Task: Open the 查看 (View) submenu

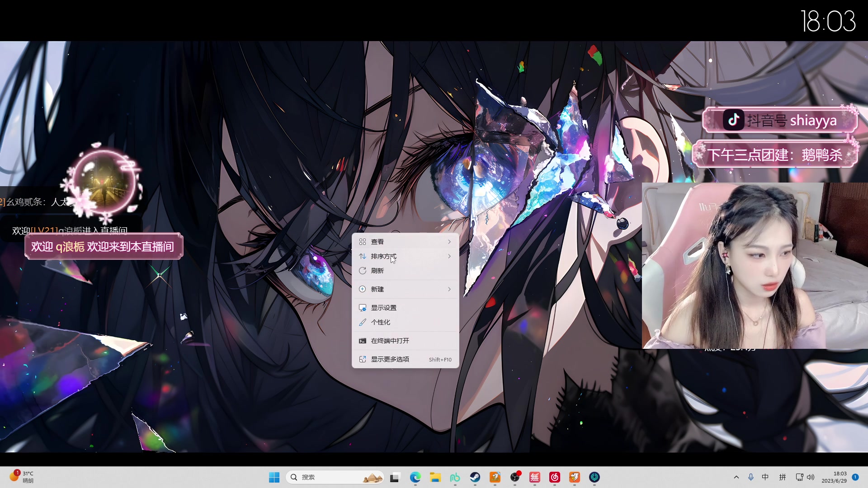Action: pos(405,242)
